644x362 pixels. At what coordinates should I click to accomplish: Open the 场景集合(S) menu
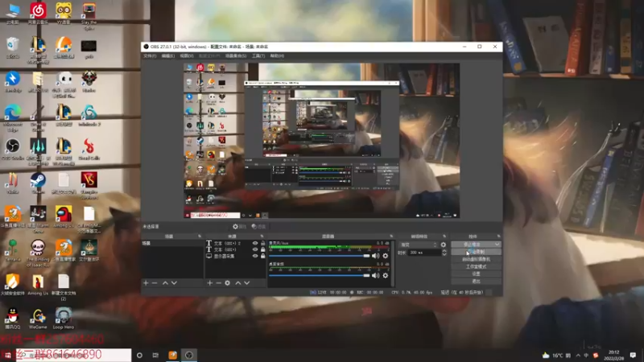click(236, 56)
